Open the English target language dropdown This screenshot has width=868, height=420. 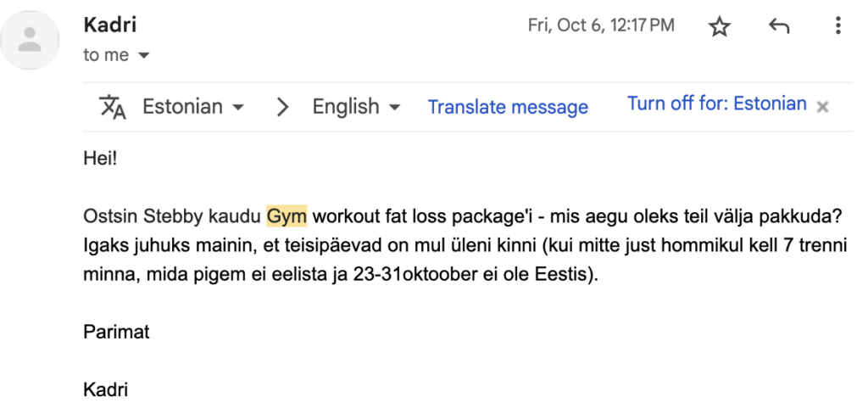(356, 106)
